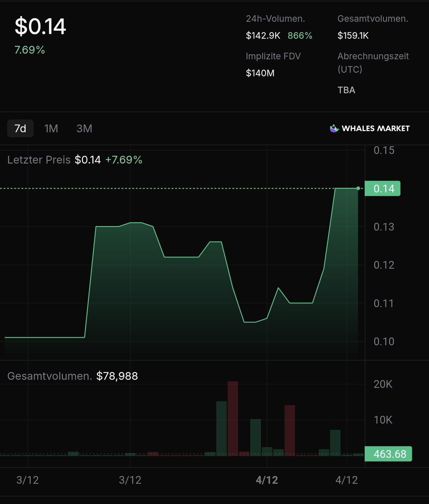Select the 7d time range tab
Viewport: 429px width, 504px height.
20,129
